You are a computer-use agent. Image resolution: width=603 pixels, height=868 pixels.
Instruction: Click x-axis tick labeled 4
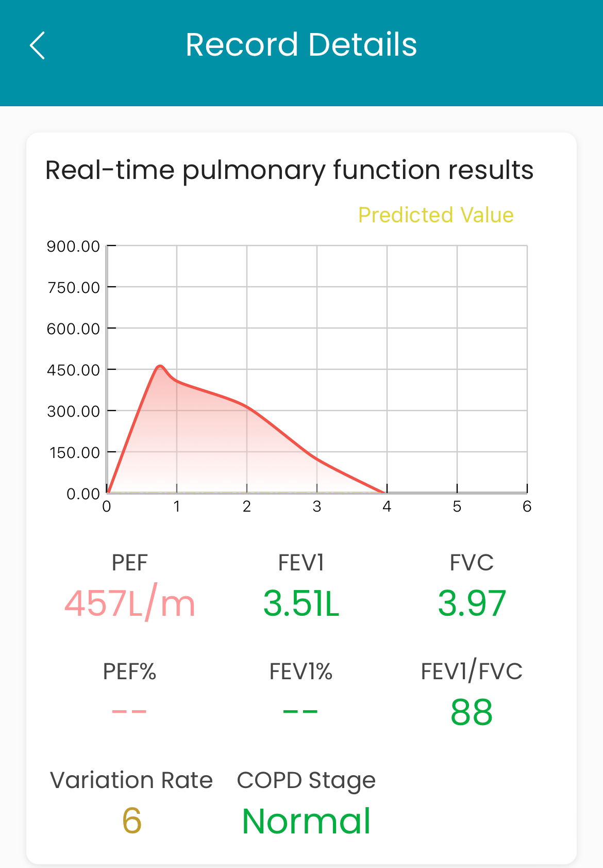click(387, 506)
